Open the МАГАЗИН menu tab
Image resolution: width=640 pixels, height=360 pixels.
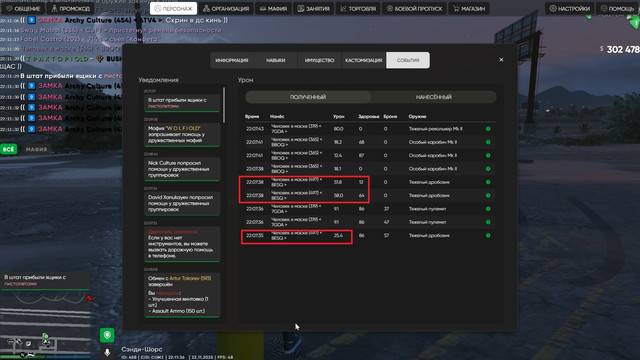point(469,8)
